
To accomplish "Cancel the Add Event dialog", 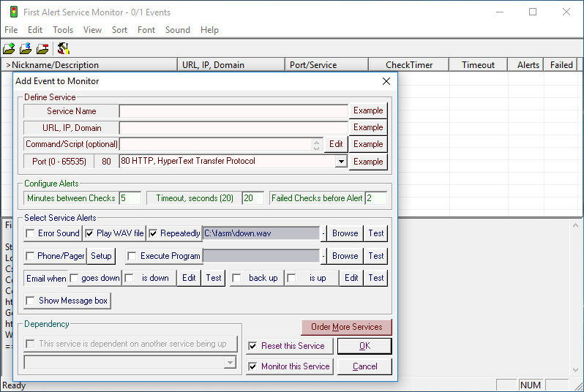I will click(364, 366).
